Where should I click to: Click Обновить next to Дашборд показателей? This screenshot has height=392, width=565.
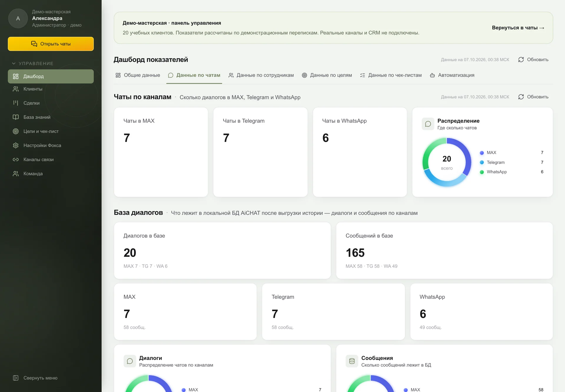pos(533,60)
